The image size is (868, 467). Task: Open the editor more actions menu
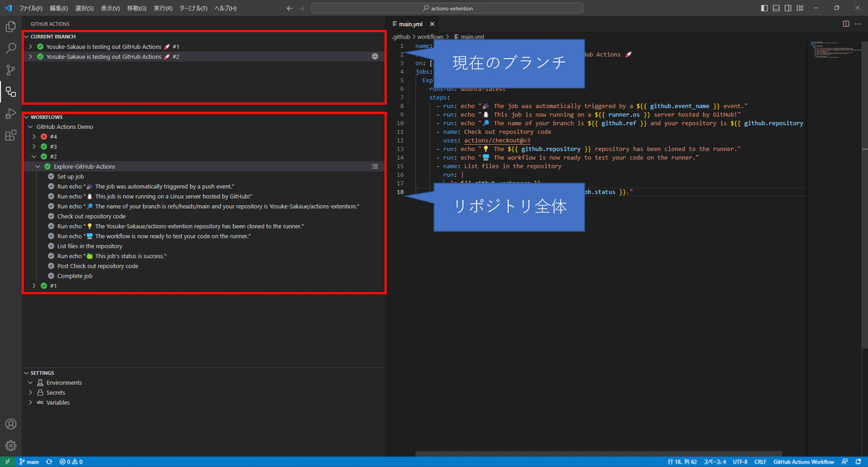858,24
